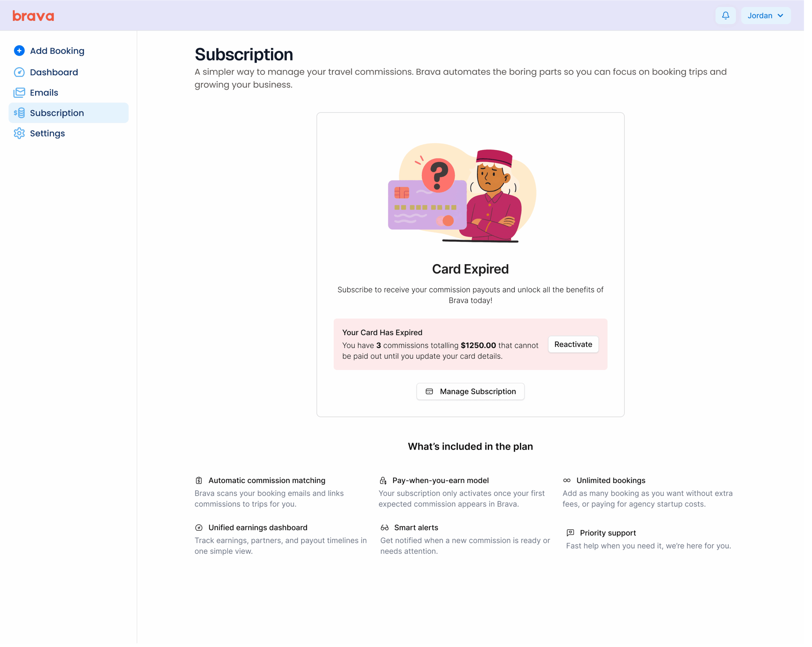Click the Pay-when-you-earn model icon
The width and height of the screenshot is (812, 647).
pos(383,480)
